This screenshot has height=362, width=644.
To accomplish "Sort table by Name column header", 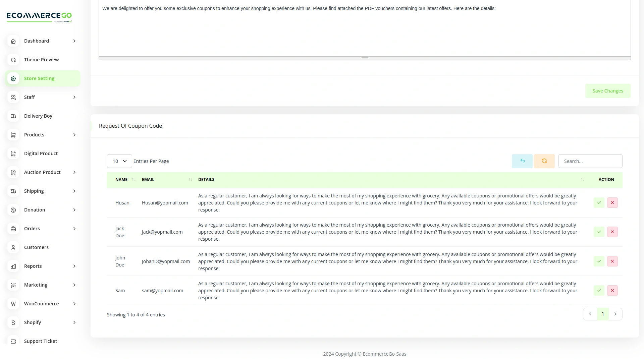I will click(121, 180).
